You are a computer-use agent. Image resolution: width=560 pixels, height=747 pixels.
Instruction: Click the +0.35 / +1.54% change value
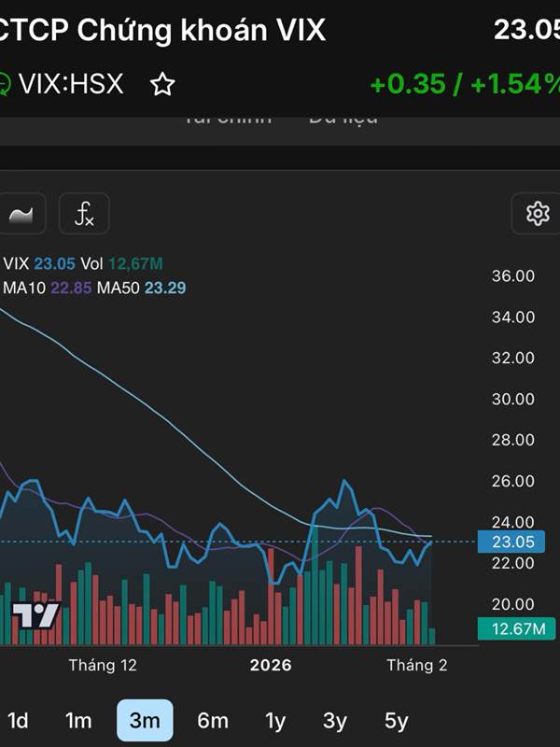465,84
